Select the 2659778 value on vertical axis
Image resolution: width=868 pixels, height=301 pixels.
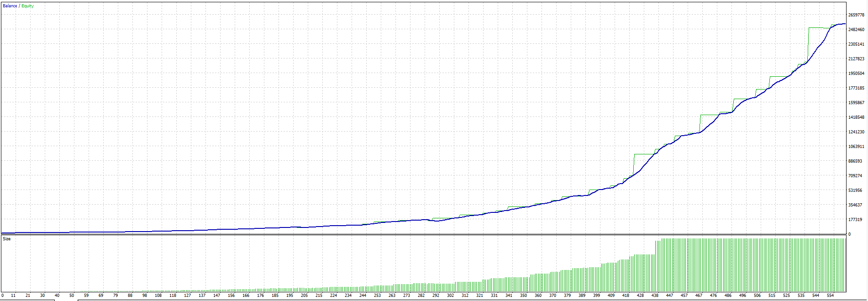pyautogui.click(x=856, y=15)
